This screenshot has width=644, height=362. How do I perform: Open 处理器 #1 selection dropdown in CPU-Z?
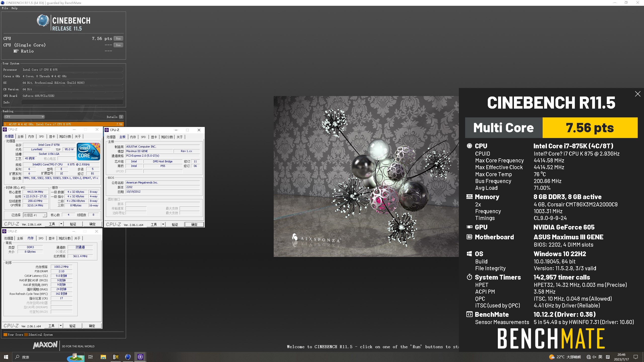click(x=35, y=215)
